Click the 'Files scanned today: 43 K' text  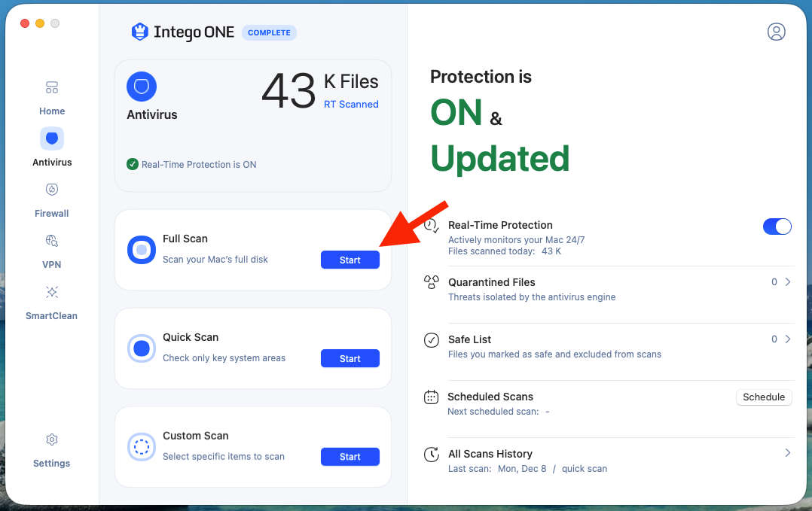coord(505,251)
